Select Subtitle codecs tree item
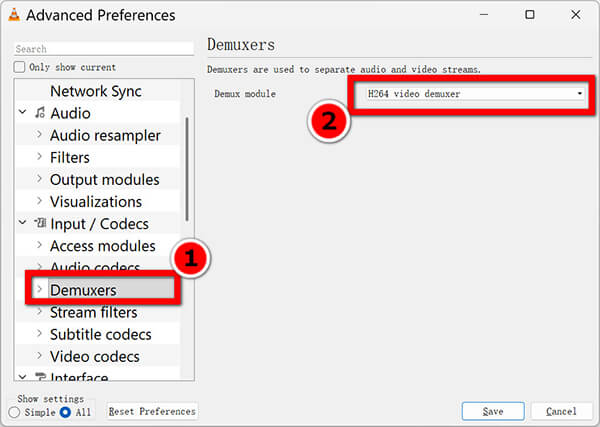The width and height of the screenshot is (600, 427). pos(101,335)
